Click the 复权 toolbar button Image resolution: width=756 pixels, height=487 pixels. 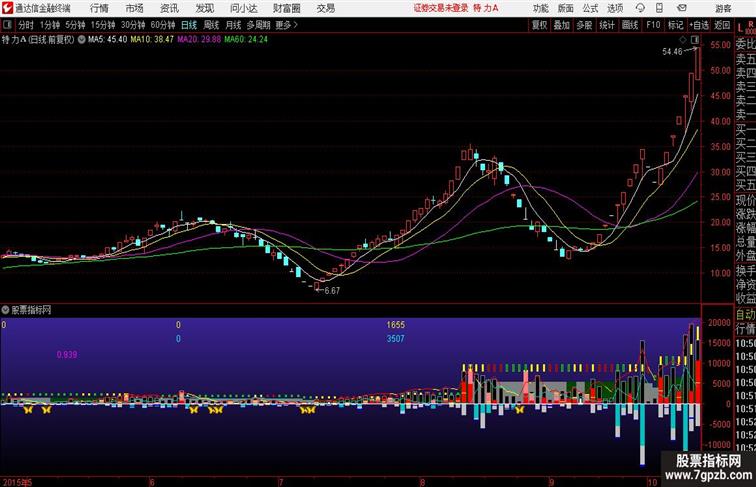point(540,25)
